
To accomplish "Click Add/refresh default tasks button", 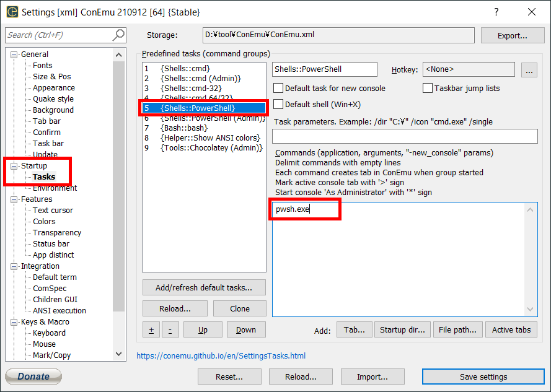I will point(204,288).
